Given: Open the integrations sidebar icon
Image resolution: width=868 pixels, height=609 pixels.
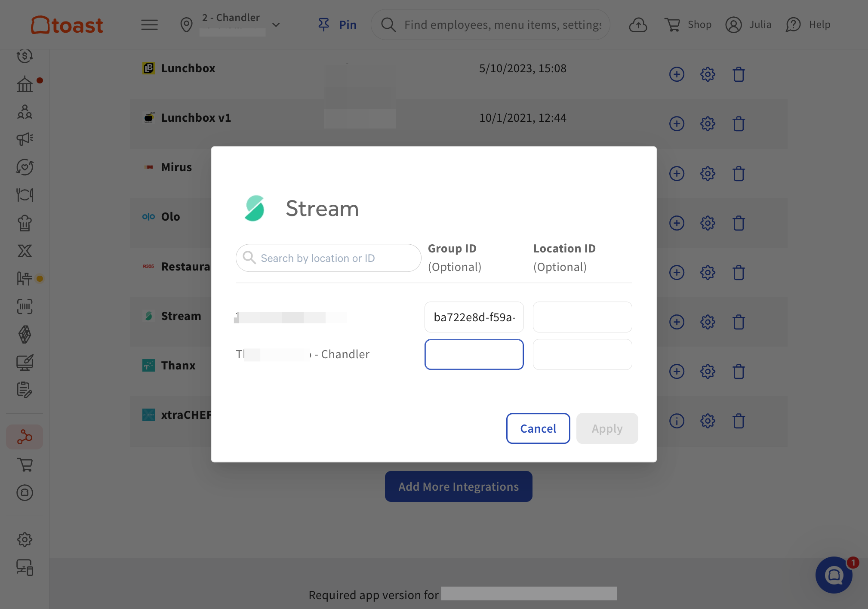Looking at the screenshot, I should pyautogui.click(x=25, y=437).
